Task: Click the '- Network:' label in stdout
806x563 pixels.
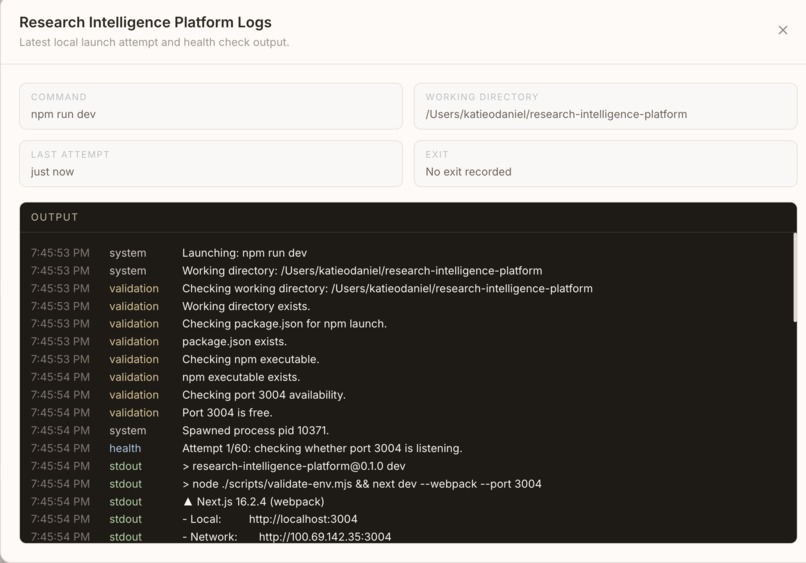Action: point(210,537)
